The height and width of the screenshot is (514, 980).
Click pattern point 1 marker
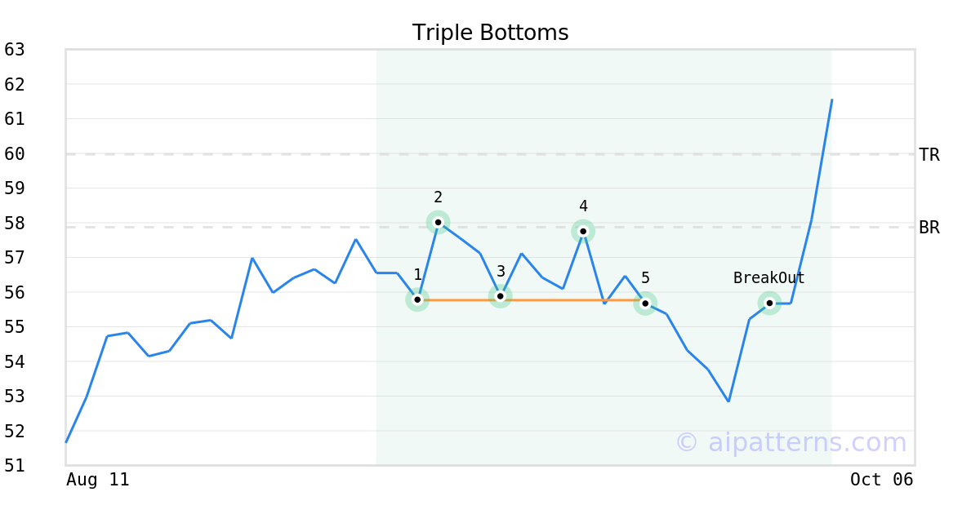click(x=417, y=299)
